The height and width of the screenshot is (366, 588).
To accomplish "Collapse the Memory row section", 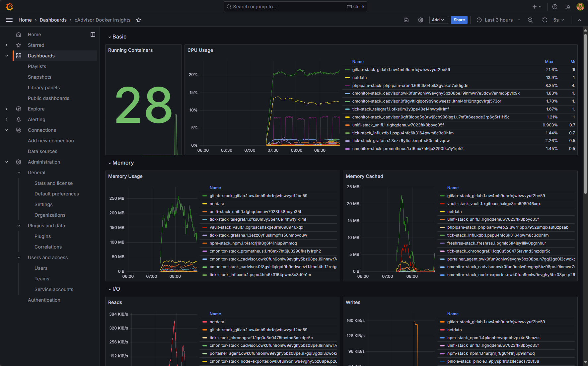I will tap(110, 163).
